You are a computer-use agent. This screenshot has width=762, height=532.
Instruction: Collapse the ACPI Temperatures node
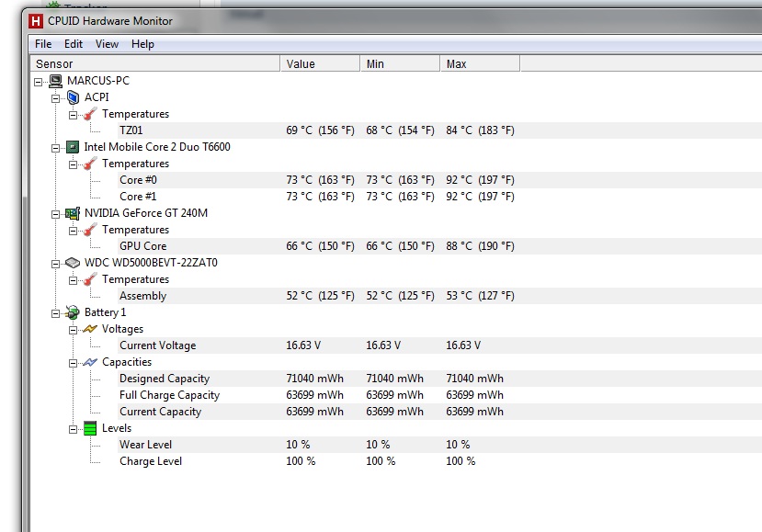(x=73, y=115)
